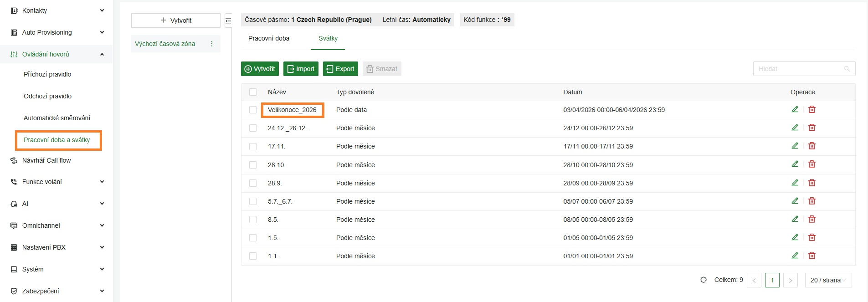Delete the 8.5. holiday row
The image size is (868, 302).
pyautogui.click(x=812, y=219)
